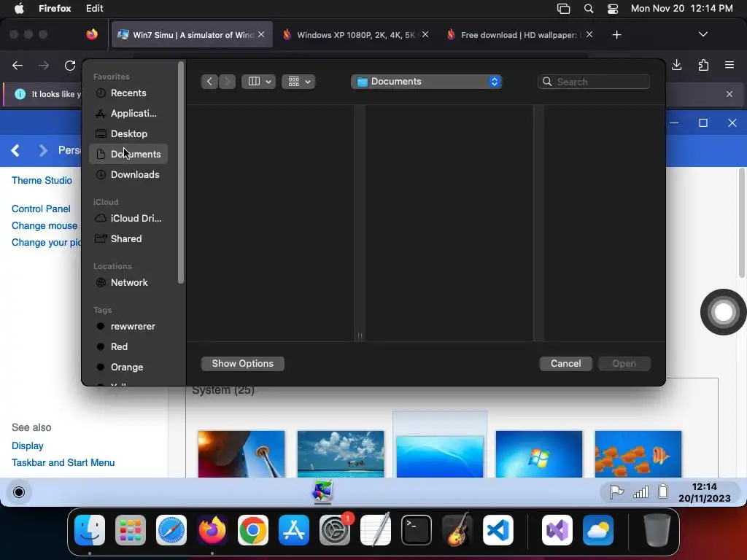
Task: Open Terminal from the Dock
Action: (x=417, y=530)
